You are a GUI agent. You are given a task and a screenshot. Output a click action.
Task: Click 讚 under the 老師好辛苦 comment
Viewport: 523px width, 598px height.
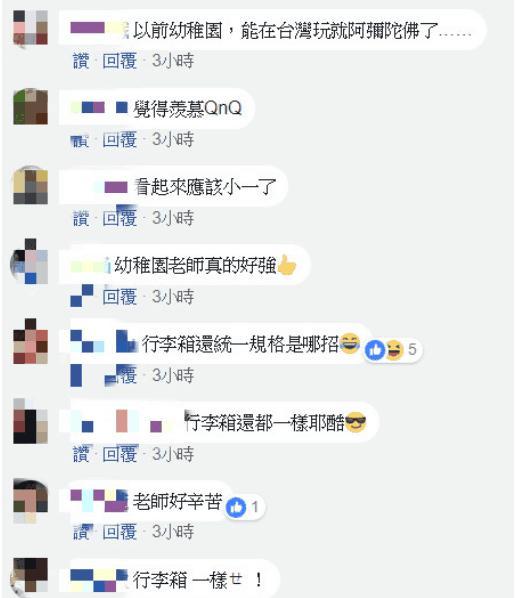click(81, 532)
